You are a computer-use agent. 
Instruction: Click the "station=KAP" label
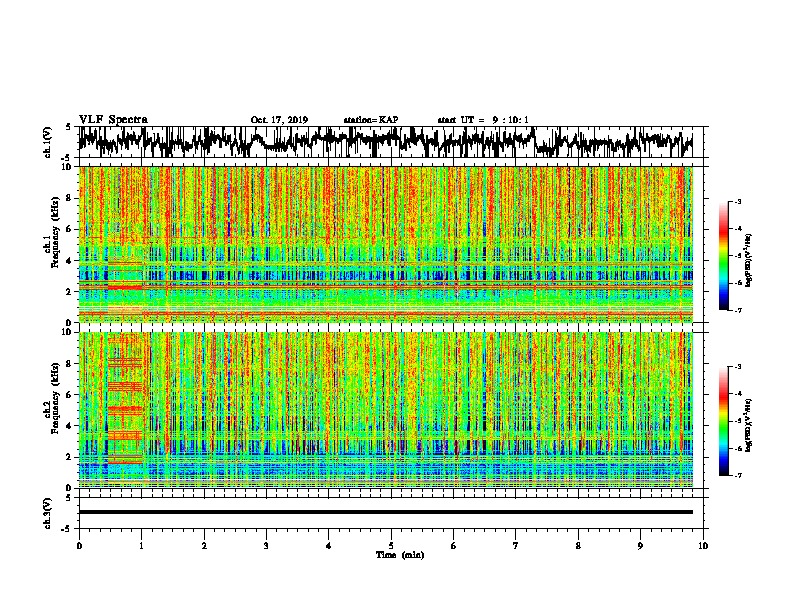(x=371, y=120)
